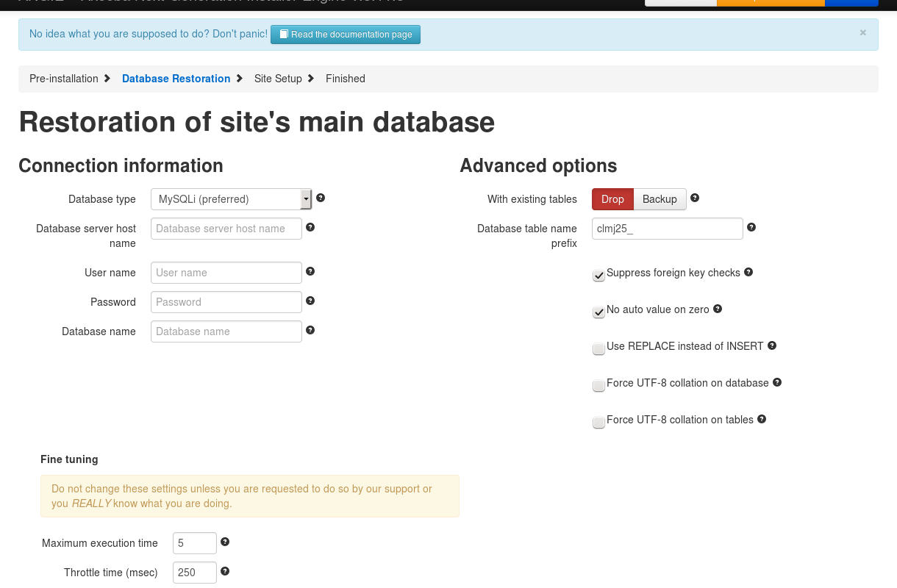Go to Pre-installation step in breadcrumb

pyautogui.click(x=64, y=79)
